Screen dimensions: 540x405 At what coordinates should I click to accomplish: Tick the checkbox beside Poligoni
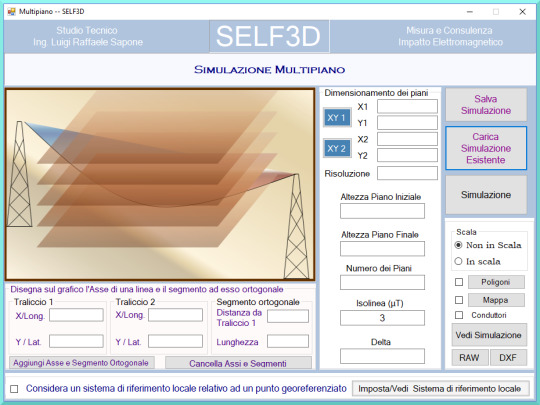click(459, 282)
